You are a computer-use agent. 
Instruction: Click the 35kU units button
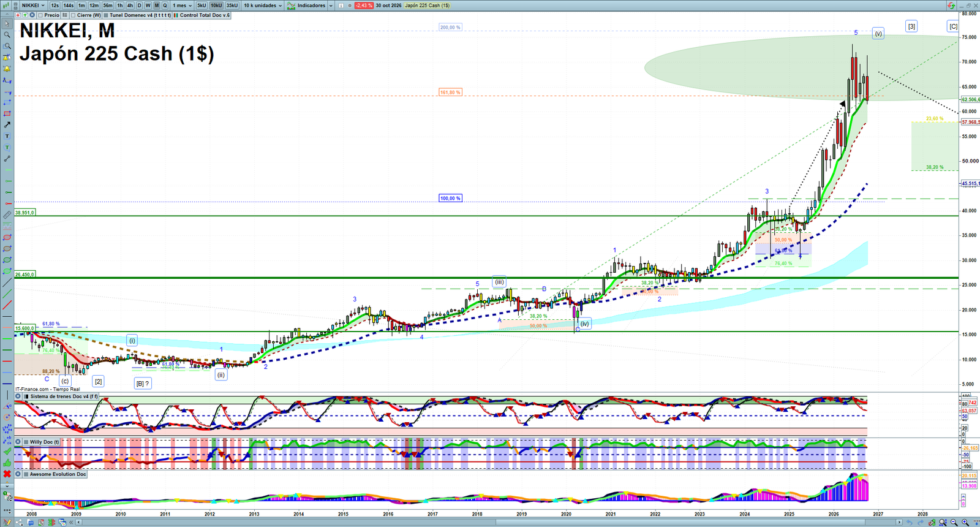pyautogui.click(x=232, y=6)
